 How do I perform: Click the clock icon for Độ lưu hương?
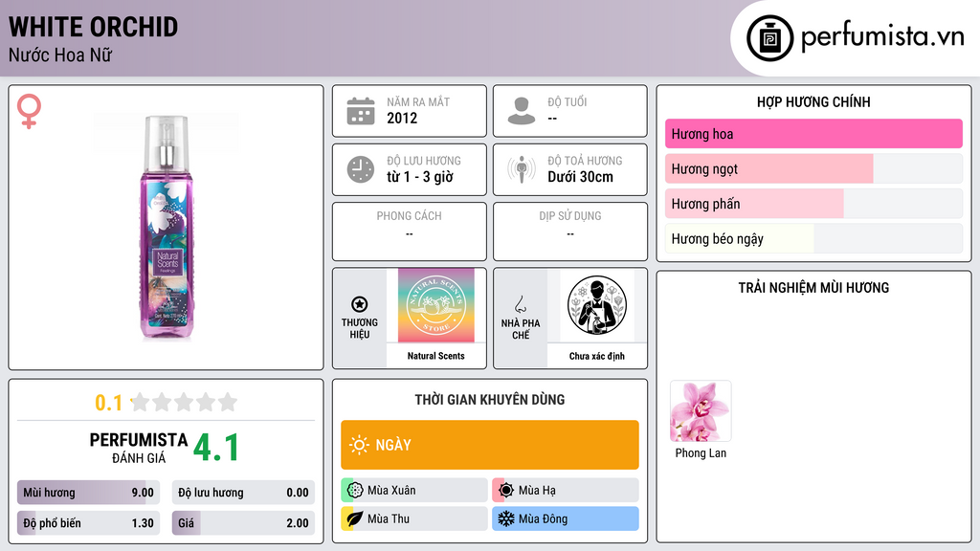tap(361, 169)
